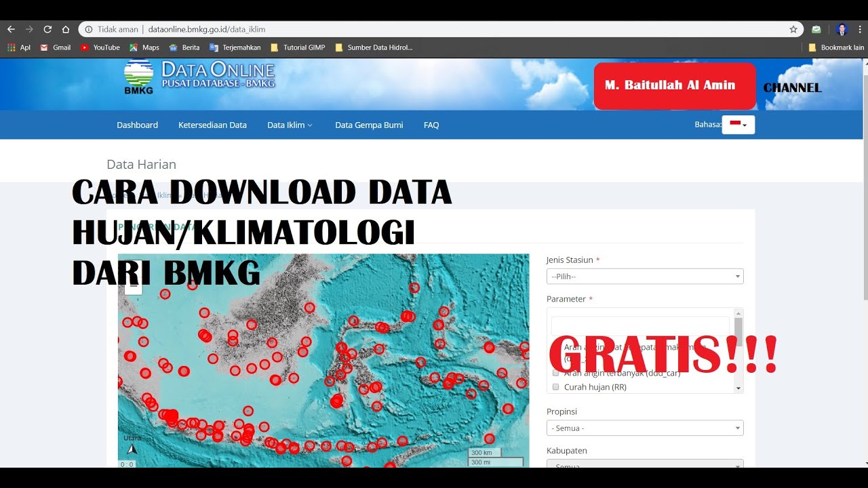This screenshot has height=488, width=868.
Task: Click the browser forward arrow
Action: click(x=29, y=29)
